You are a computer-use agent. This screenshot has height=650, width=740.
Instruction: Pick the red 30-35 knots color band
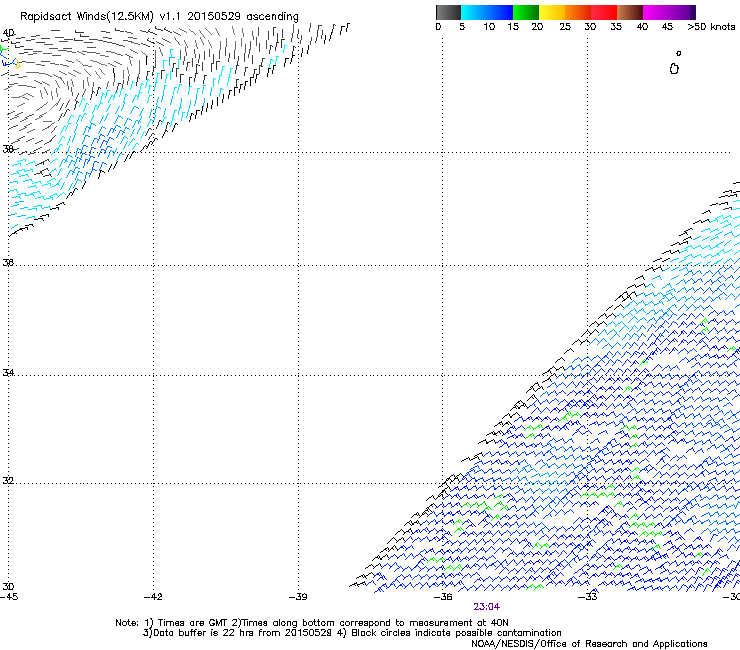pyautogui.click(x=604, y=12)
